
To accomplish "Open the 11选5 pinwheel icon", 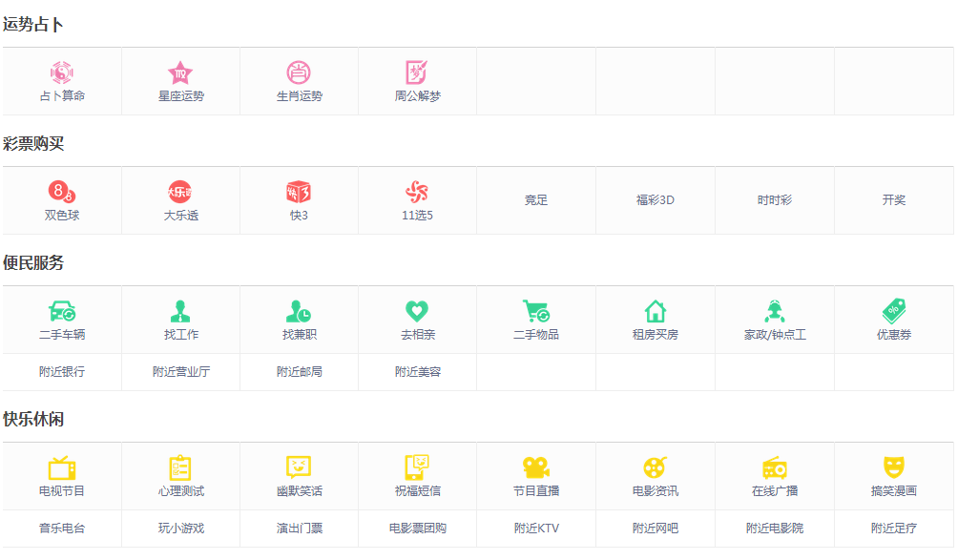I will (x=417, y=192).
